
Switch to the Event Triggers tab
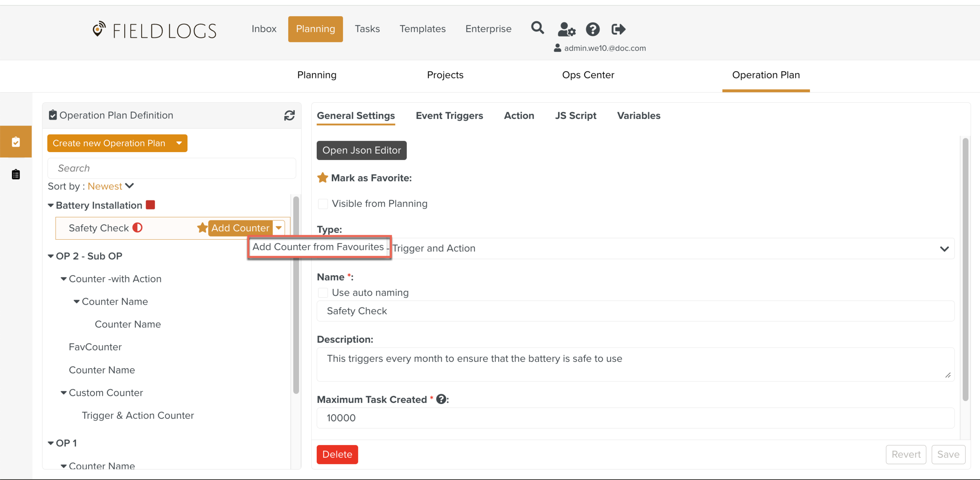click(x=449, y=116)
